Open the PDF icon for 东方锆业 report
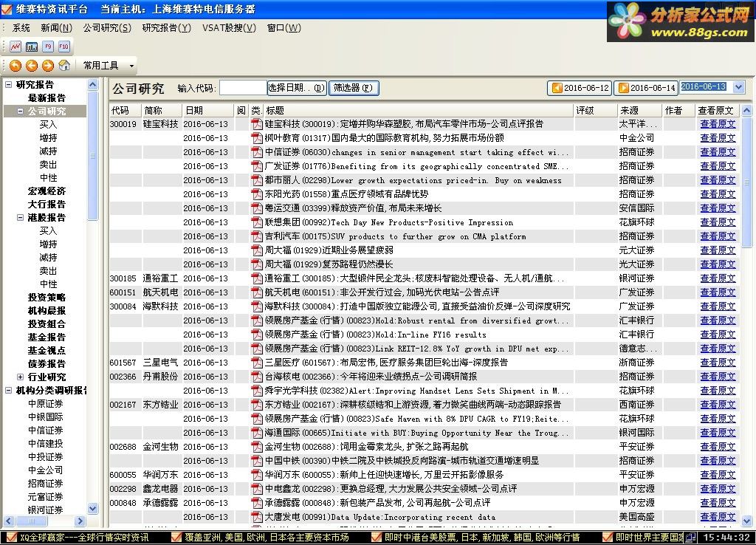Image resolution: width=756 pixels, height=545 pixels. [x=257, y=405]
